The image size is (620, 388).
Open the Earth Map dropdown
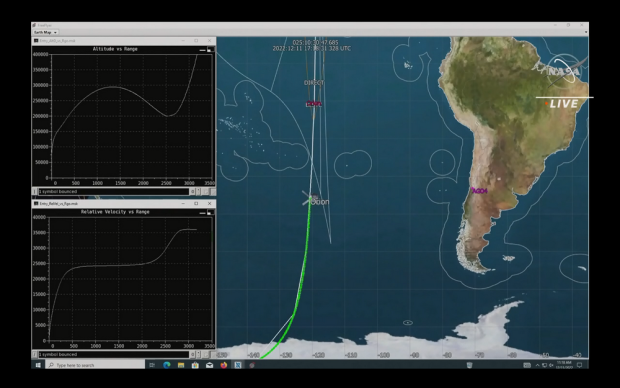[45, 32]
